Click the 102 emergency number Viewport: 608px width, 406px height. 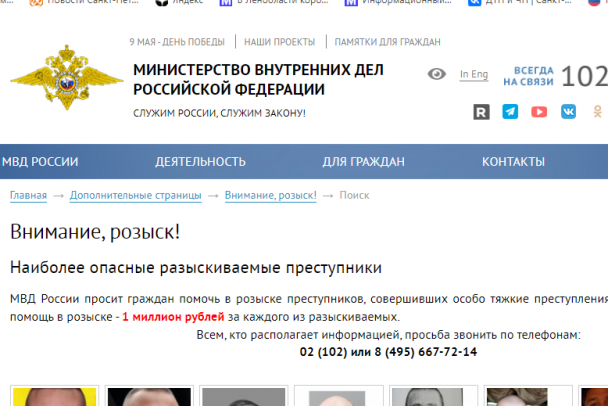click(584, 76)
